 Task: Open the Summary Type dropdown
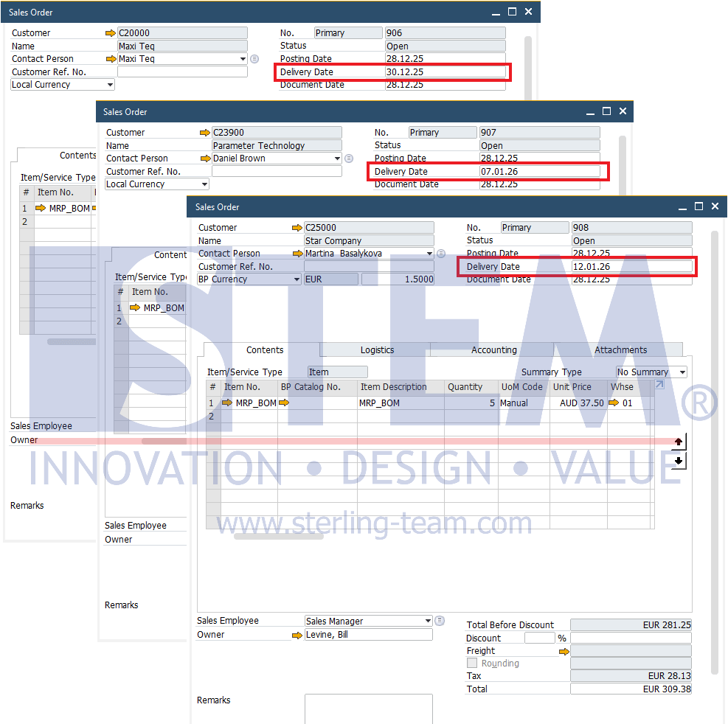(682, 372)
